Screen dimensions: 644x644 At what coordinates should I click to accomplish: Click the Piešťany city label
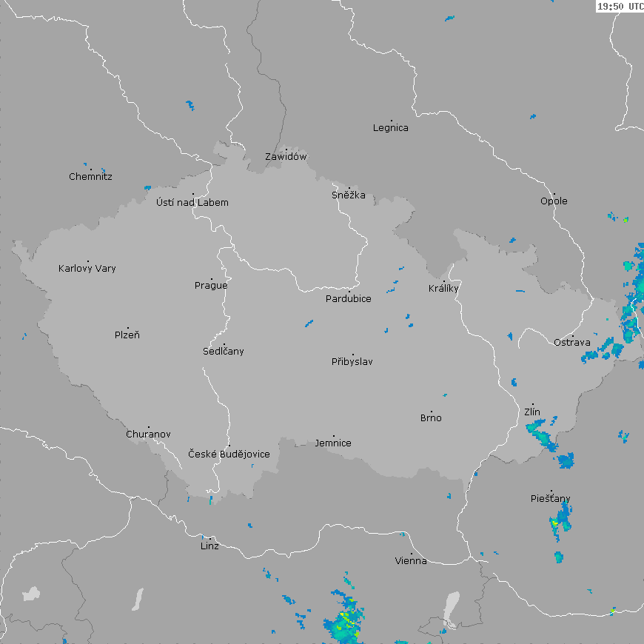551,499
